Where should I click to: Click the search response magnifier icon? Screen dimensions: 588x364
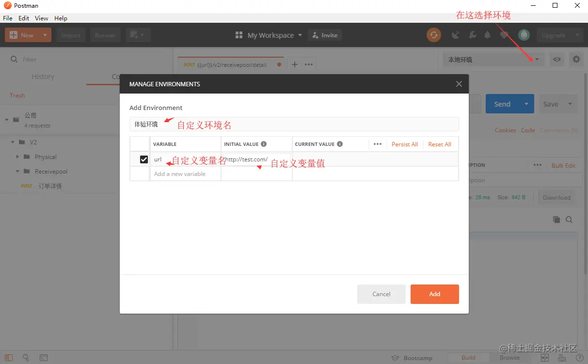pyautogui.click(x=569, y=220)
